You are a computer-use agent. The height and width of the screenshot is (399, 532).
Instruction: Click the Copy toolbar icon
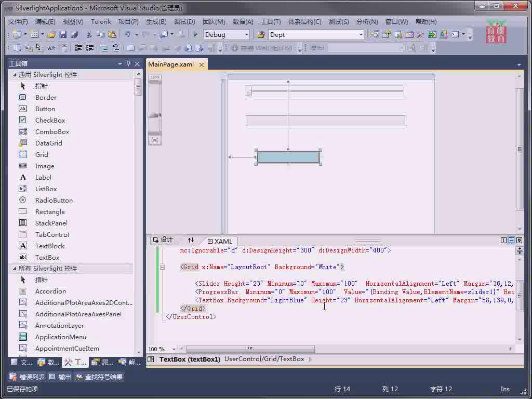(x=100, y=34)
